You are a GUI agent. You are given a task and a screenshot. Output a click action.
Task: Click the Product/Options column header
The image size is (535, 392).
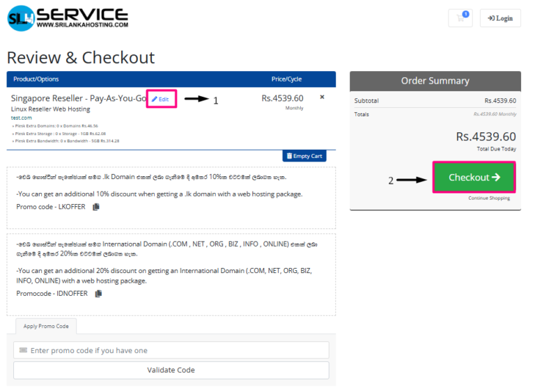pyautogui.click(x=36, y=79)
